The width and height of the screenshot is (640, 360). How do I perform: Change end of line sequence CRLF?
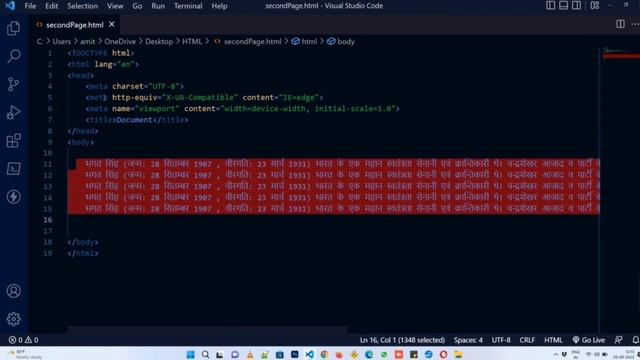coord(527,340)
